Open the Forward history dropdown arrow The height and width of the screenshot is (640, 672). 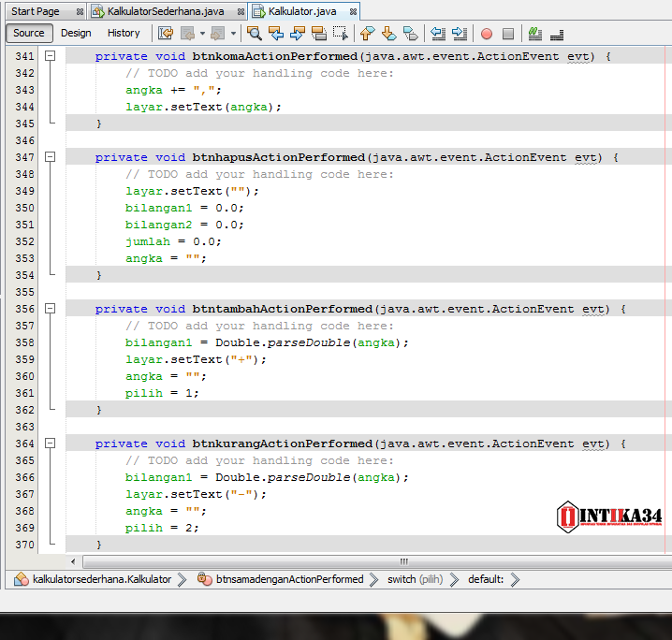click(233, 33)
